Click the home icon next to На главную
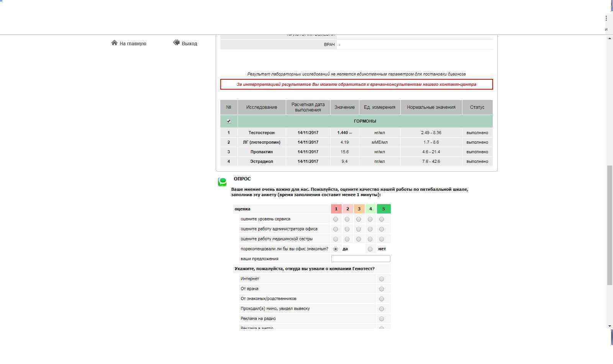Viewport: 613px width, 364px height. coord(114,43)
